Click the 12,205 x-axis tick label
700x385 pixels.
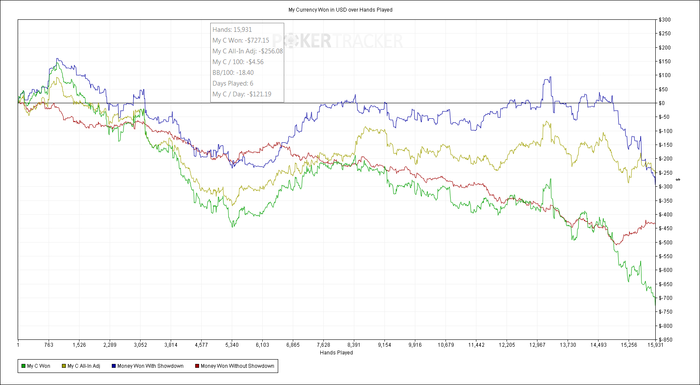(x=507, y=345)
